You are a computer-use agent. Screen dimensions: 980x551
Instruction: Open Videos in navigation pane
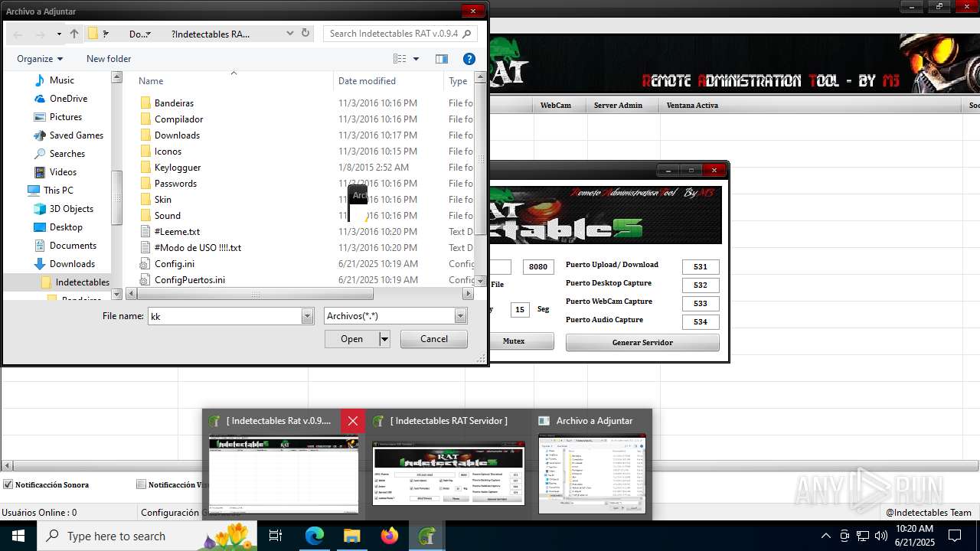[63, 171]
